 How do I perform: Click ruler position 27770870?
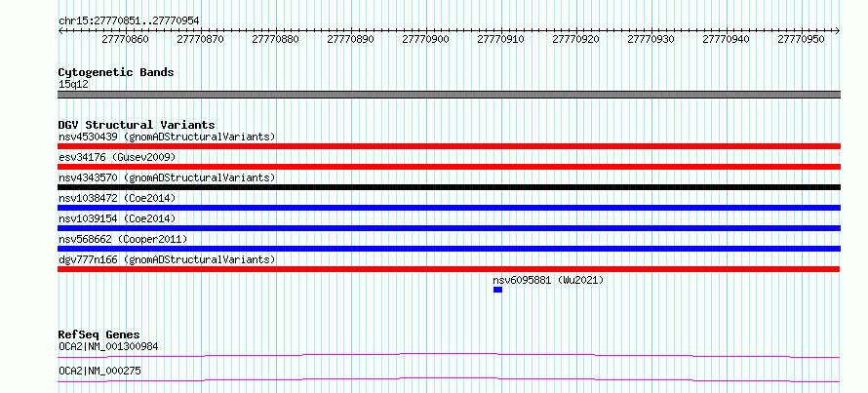[200, 39]
